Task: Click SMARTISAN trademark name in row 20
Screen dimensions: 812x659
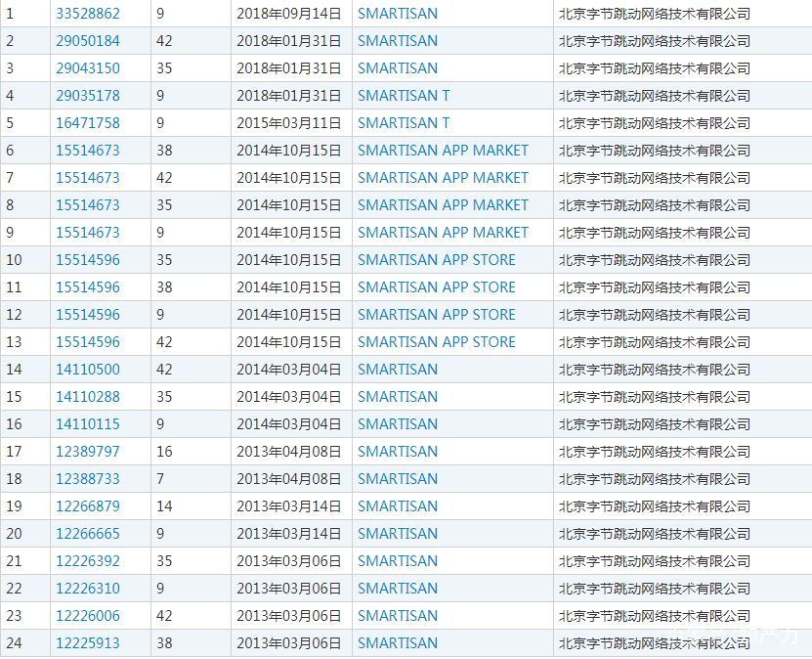Action: coord(398,534)
